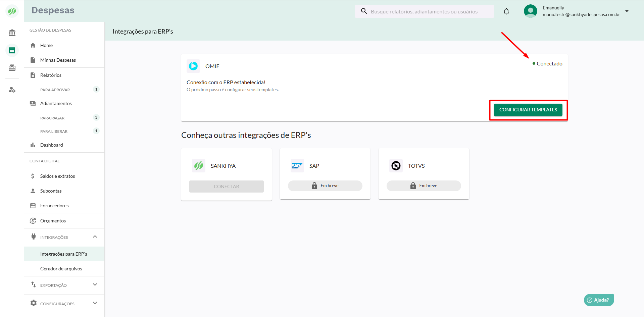Click the OMIE logo icon
The width and height of the screenshot is (644, 317).
coord(193,66)
